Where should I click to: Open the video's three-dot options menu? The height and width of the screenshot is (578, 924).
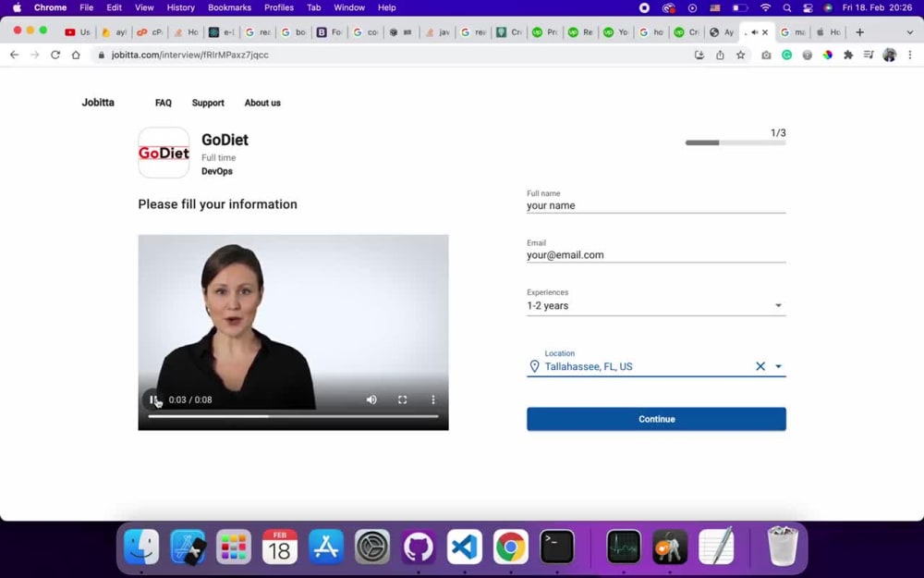[433, 400]
